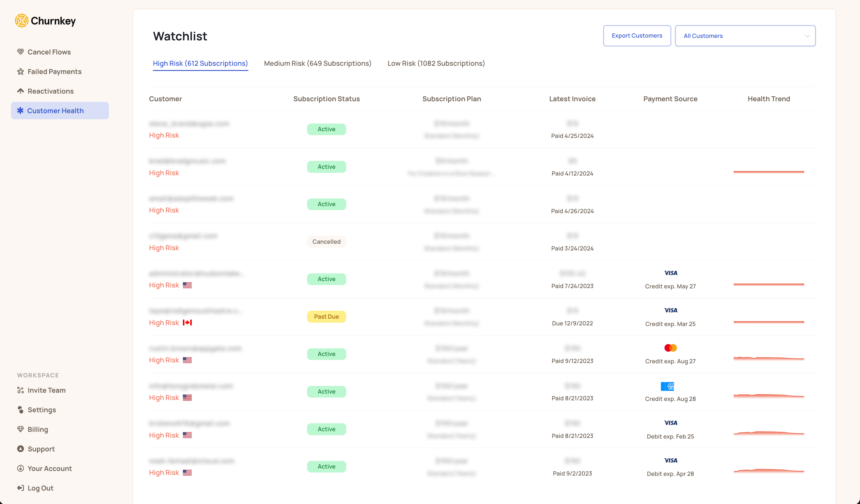
Task: Click the Churnkey logo
Action: click(x=45, y=20)
